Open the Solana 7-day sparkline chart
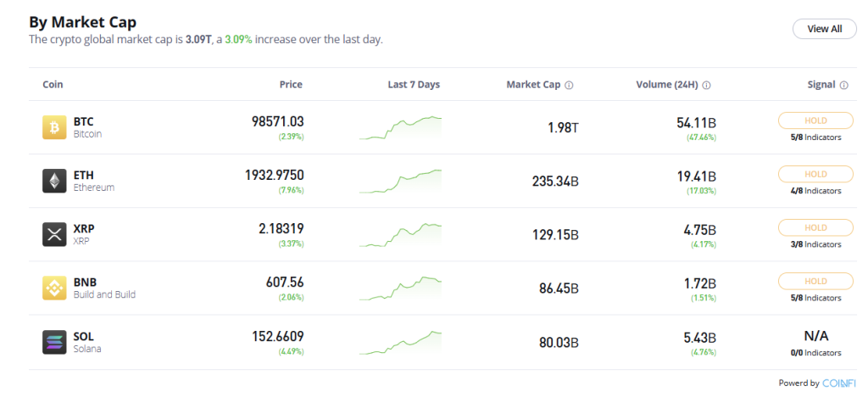Screen dimensions: 868x403 coord(400,342)
